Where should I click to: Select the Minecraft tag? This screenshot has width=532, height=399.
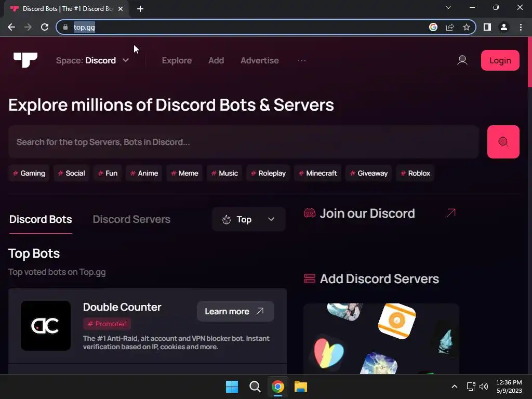tap(317, 173)
